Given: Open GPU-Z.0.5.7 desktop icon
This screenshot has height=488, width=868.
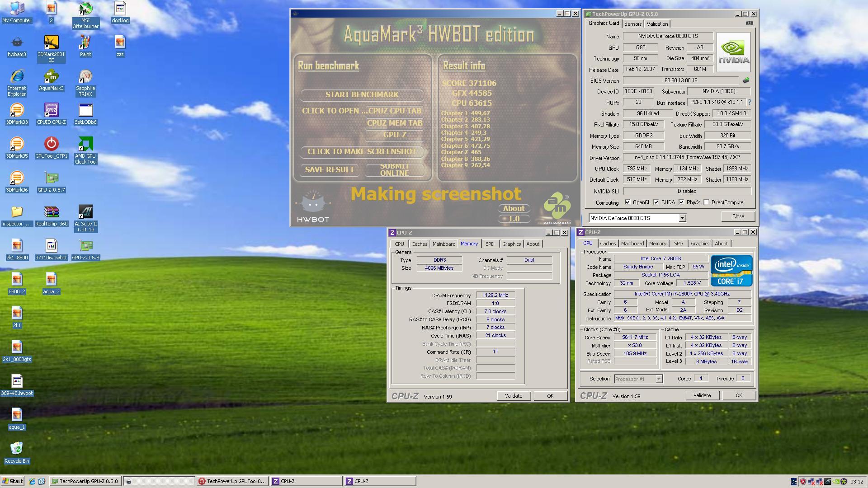Looking at the screenshot, I should point(51,182).
